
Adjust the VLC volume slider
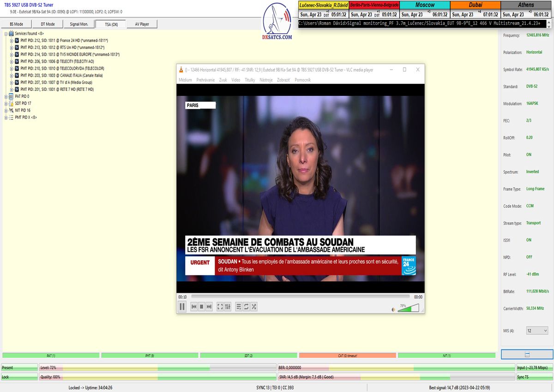point(408,308)
